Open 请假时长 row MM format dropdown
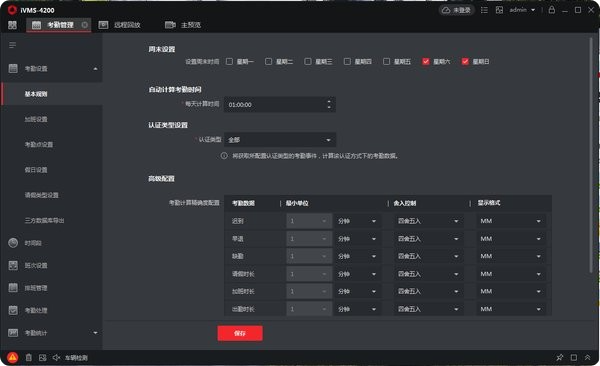 [x=511, y=274]
